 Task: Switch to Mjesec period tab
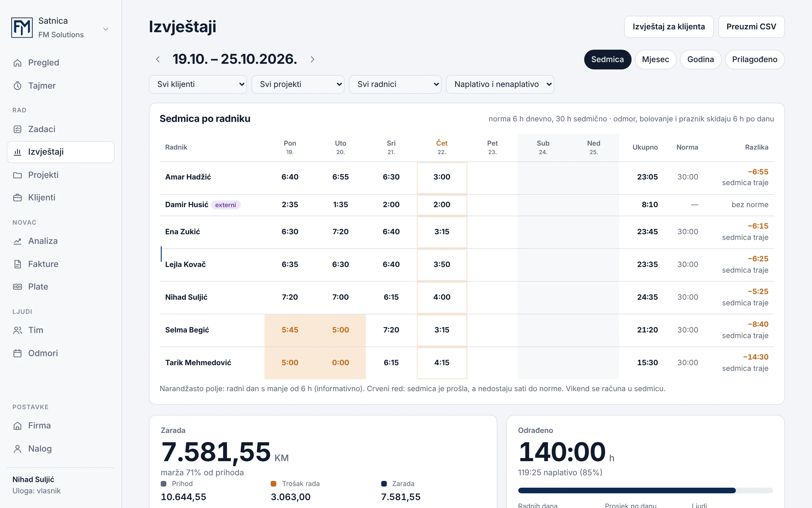point(655,60)
